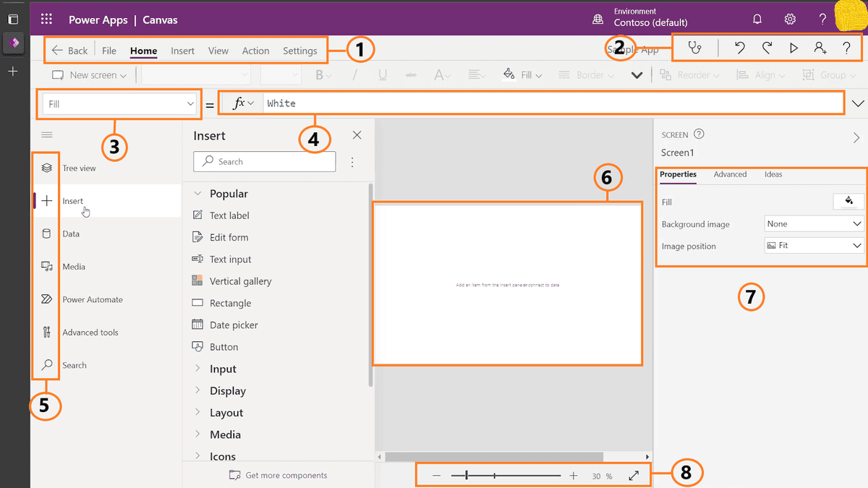Screen dimensions: 868x488
Task: Open the Insert menu tab
Action: click(x=182, y=51)
